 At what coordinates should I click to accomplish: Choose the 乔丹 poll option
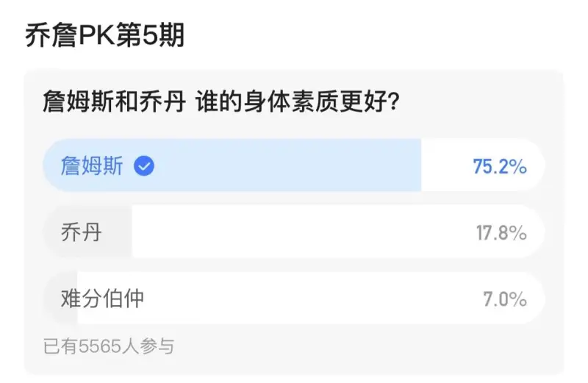(x=293, y=232)
